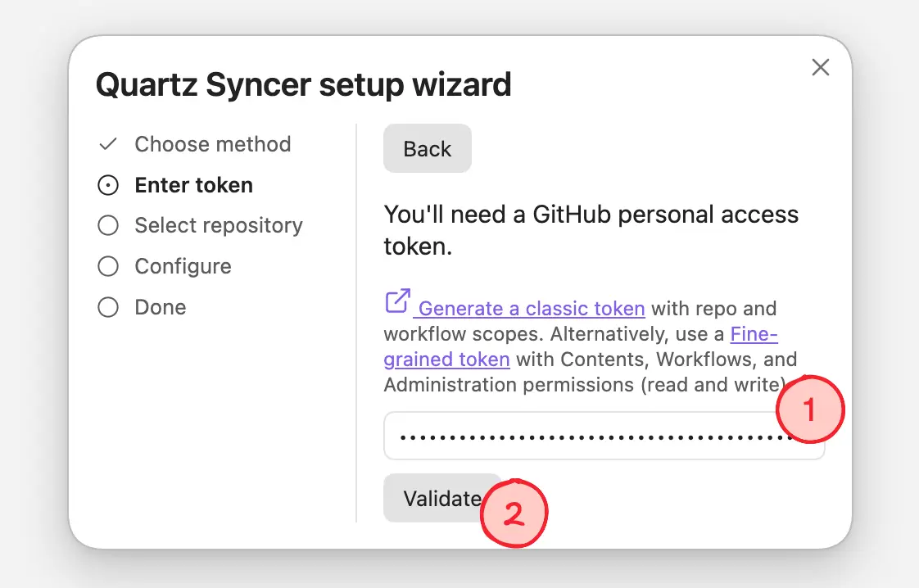Select the Enter token step label
The image size is (919, 588).
click(x=194, y=185)
